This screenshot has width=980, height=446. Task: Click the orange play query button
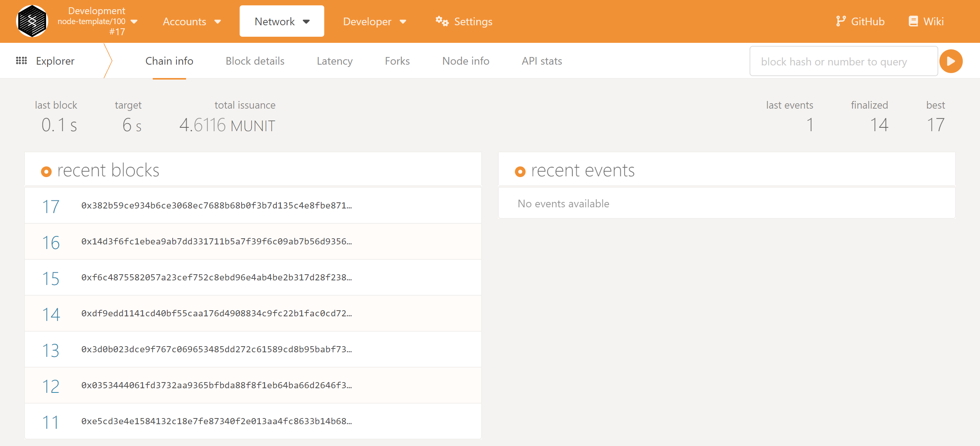point(951,61)
